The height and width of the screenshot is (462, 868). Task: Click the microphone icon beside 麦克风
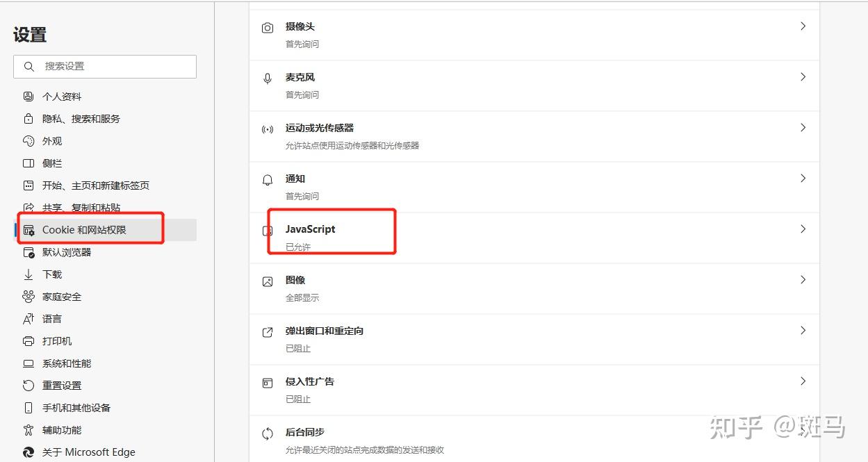[268, 77]
